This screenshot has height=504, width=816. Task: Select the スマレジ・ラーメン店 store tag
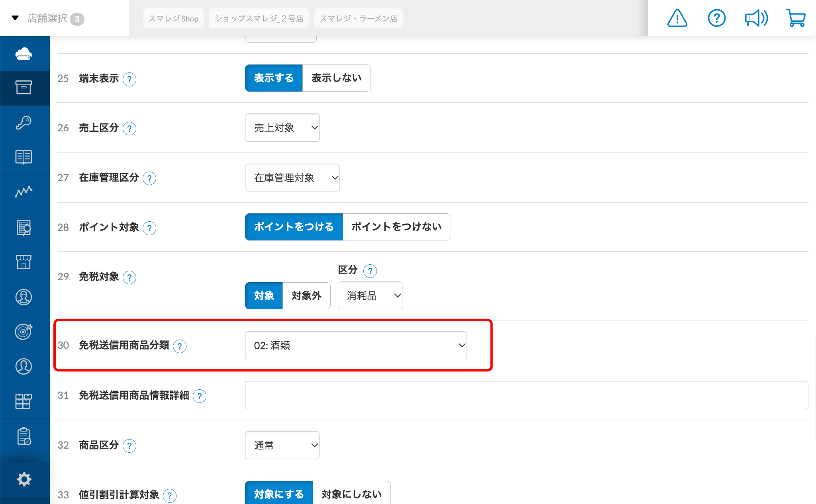(359, 18)
